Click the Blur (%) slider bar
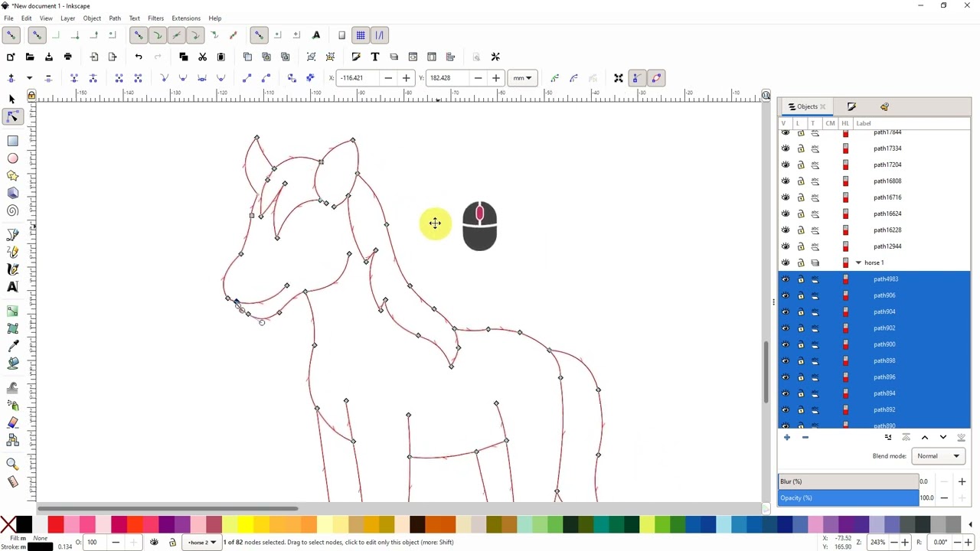Image resolution: width=980 pixels, height=551 pixels. point(848,481)
